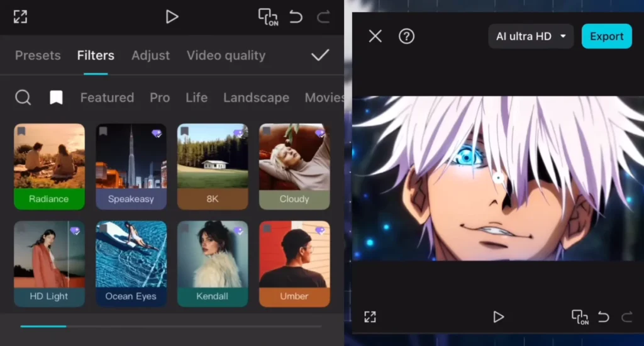Open help in the export window
Viewport: 644px width, 346px height.
coord(406,36)
